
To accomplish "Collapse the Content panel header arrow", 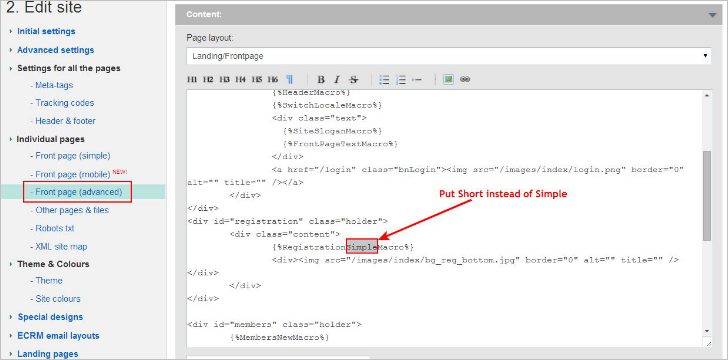I will coord(713,15).
